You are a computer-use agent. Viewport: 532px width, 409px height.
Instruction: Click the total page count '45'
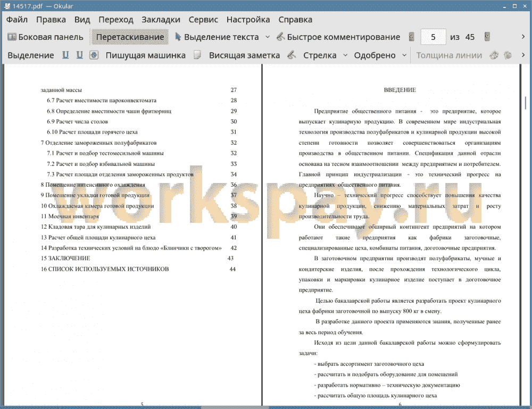[x=470, y=37]
